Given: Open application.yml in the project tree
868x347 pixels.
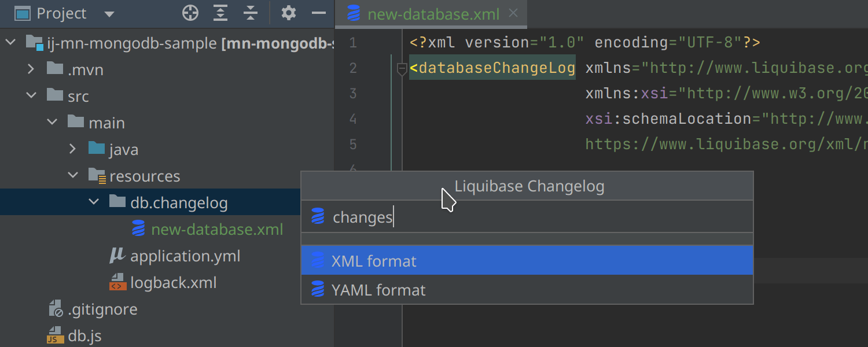Looking at the screenshot, I should (x=185, y=256).
